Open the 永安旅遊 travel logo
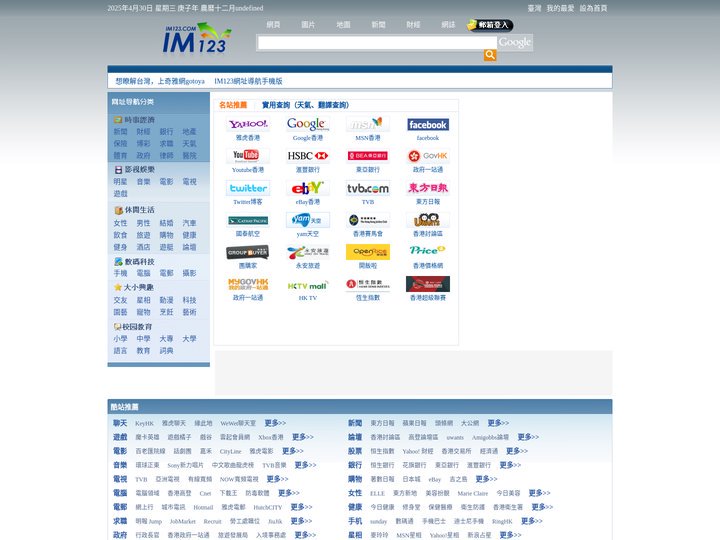The image size is (720, 540). pyautogui.click(x=308, y=252)
